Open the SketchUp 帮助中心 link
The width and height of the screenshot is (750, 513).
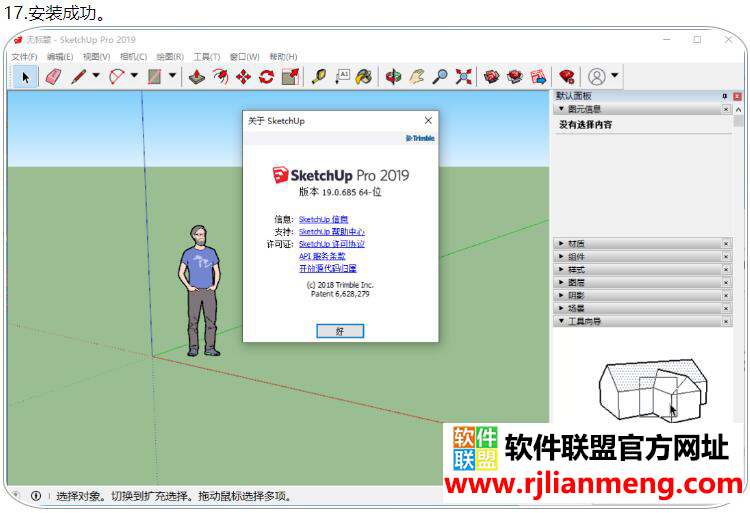[331, 232]
